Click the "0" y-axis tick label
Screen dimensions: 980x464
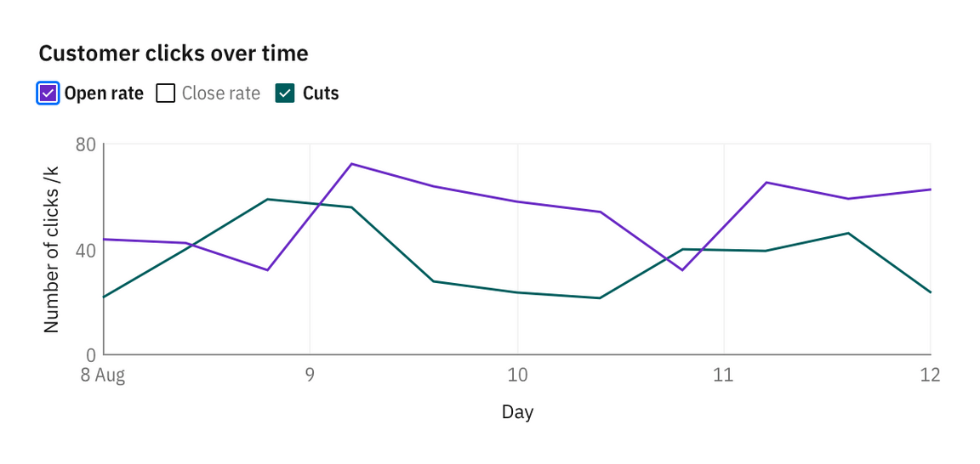click(x=91, y=354)
